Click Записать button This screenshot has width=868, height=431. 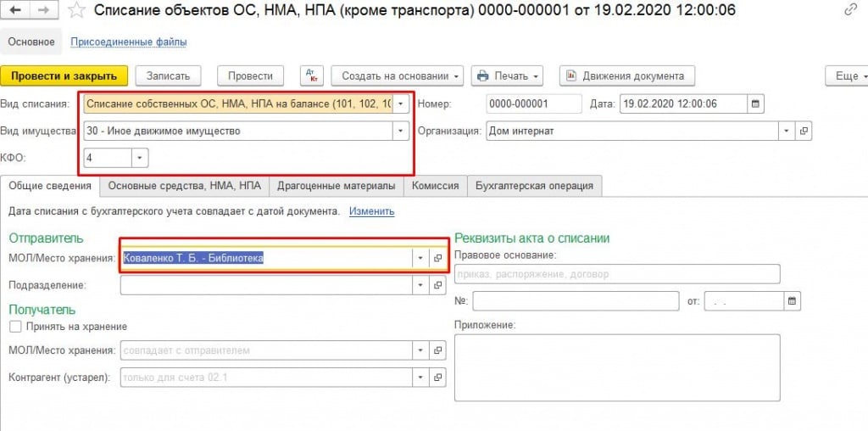(169, 76)
